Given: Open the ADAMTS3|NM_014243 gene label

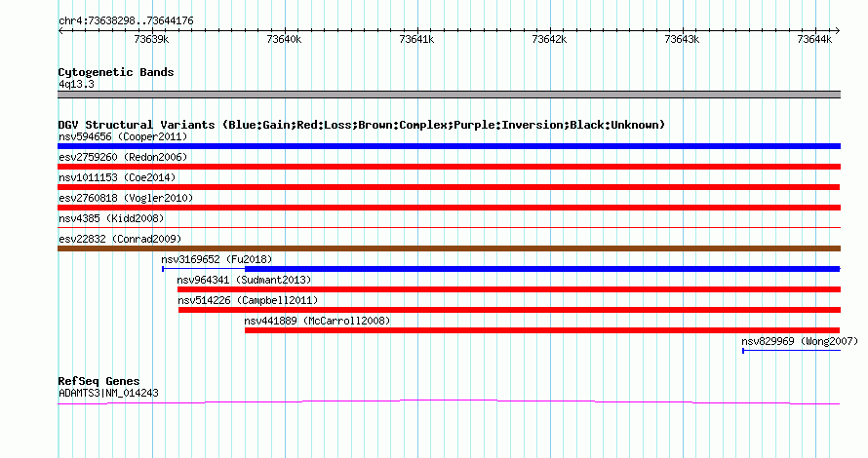Looking at the screenshot, I should coord(108,394).
